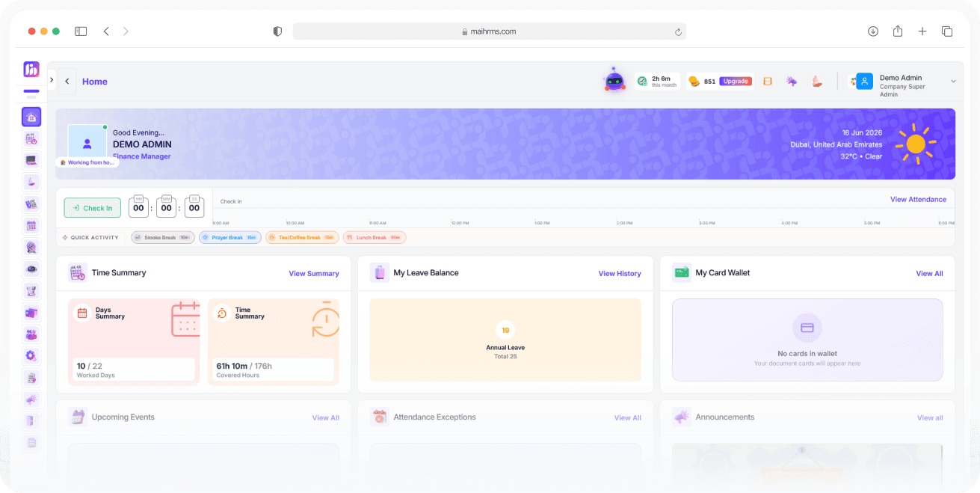Open the Demo Admin account dropdown arrow
Viewport: 980px width, 493px height.
point(953,82)
